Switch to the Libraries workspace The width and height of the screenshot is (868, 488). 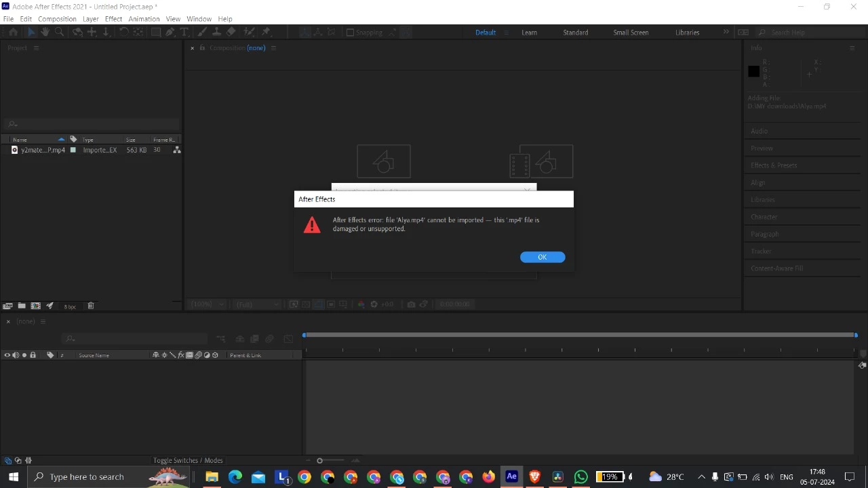coord(687,33)
